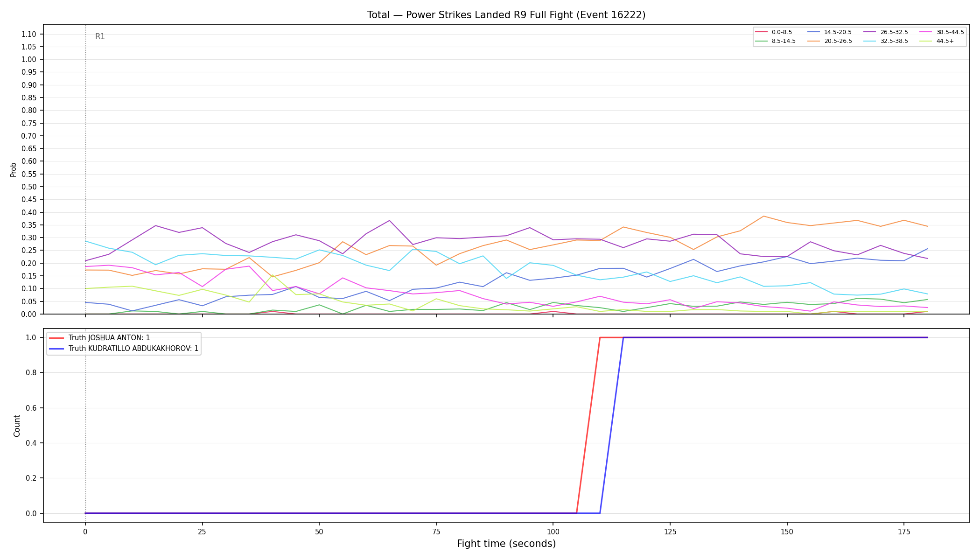
Task: Click the '1.10' tick on Prob axis
Action: (x=29, y=34)
